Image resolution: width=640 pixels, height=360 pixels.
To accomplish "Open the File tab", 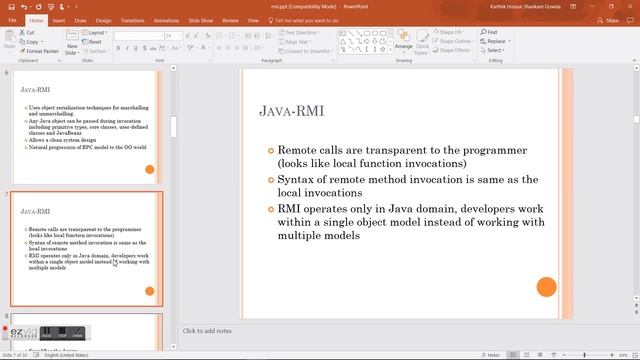I will point(12,20).
